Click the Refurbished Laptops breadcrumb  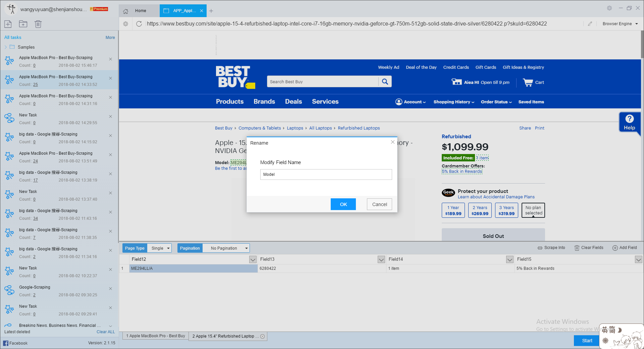359,128
